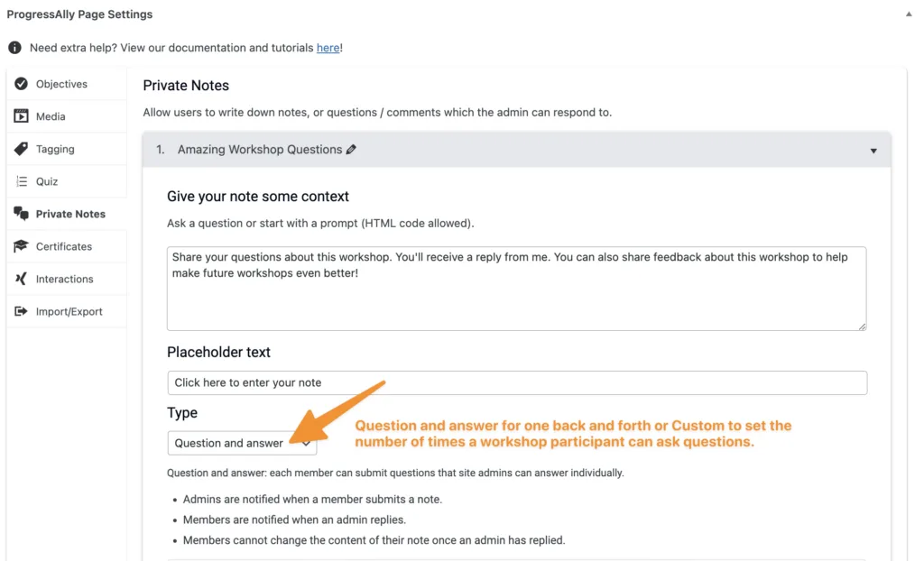The height and width of the screenshot is (561, 924).
Task: Collapse the Amazing Workshop Questions section arrow
Action: pos(873,151)
